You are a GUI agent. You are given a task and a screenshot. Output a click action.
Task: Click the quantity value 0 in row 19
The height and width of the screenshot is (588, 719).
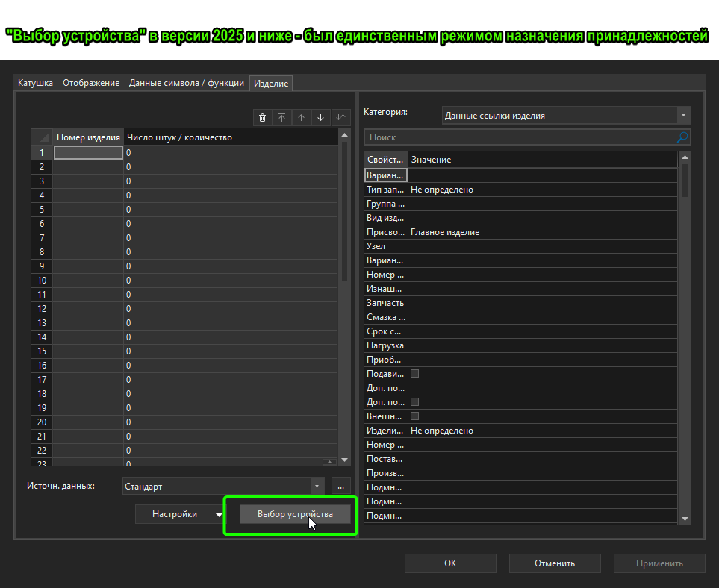(x=230, y=408)
